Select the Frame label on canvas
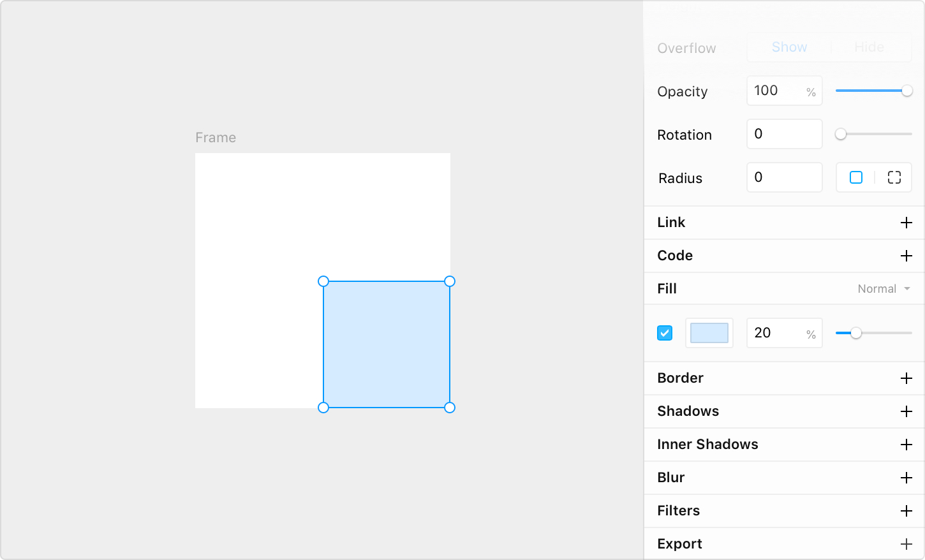The image size is (925, 560). (216, 138)
